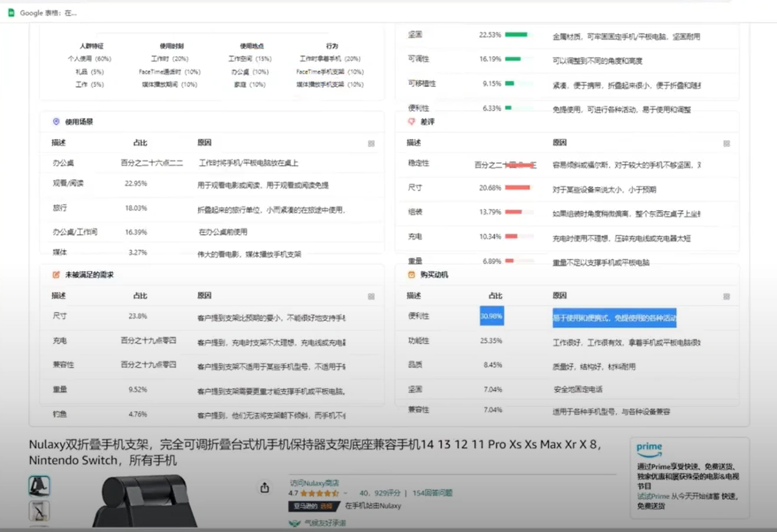Select the second product thumbnail
The width and height of the screenshot is (777, 532).
click(x=39, y=511)
